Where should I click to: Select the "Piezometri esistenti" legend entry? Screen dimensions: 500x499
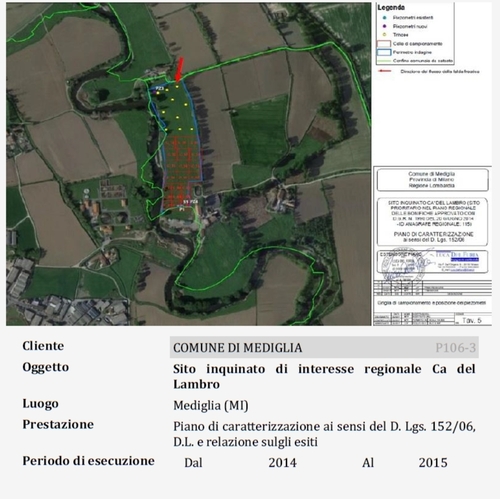(x=413, y=18)
